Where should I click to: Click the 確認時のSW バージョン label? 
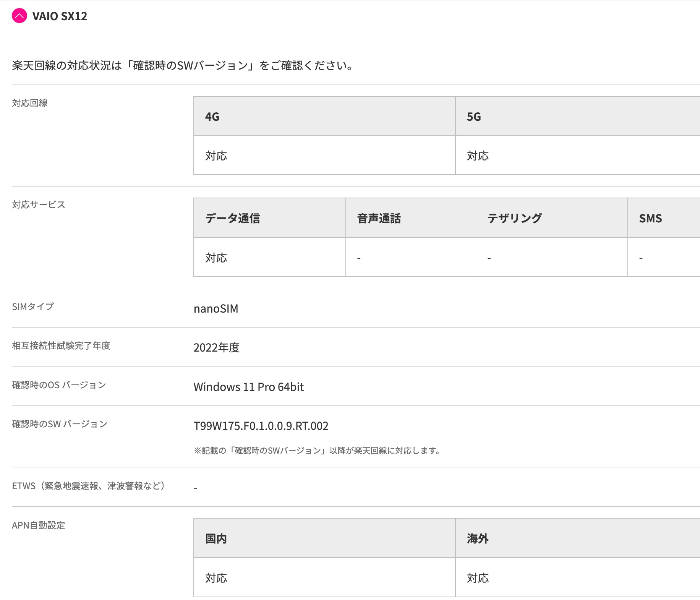(60, 424)
